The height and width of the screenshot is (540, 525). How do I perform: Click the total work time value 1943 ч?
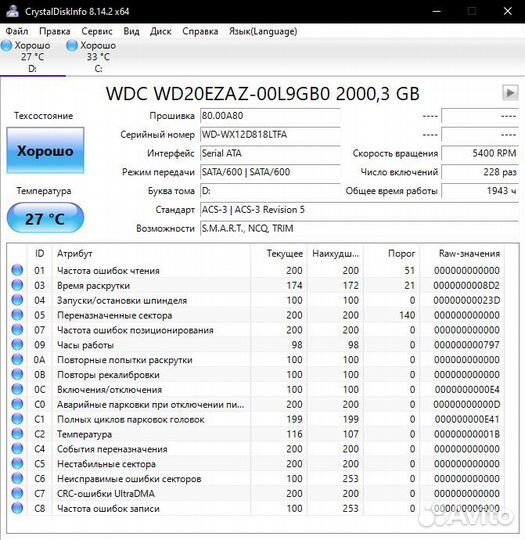point(480,191)
